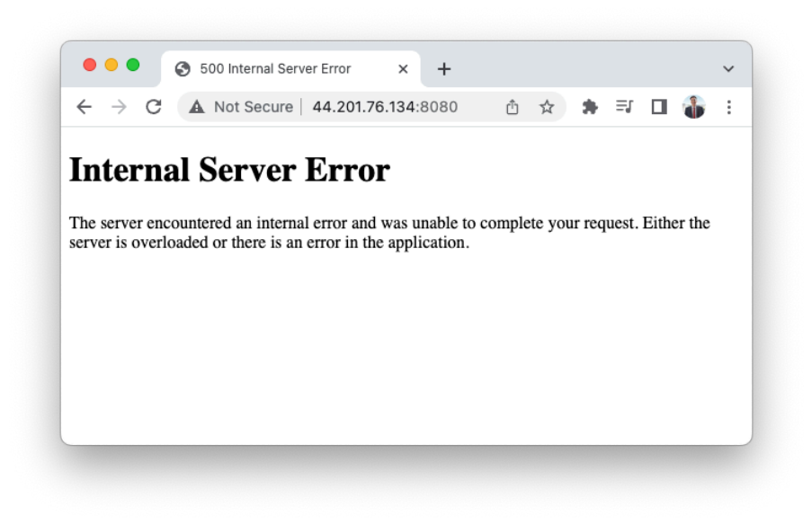Viewport: 812px width, 524px height.
Task: Open a new tab with the plus button
Action: [444, 69]
